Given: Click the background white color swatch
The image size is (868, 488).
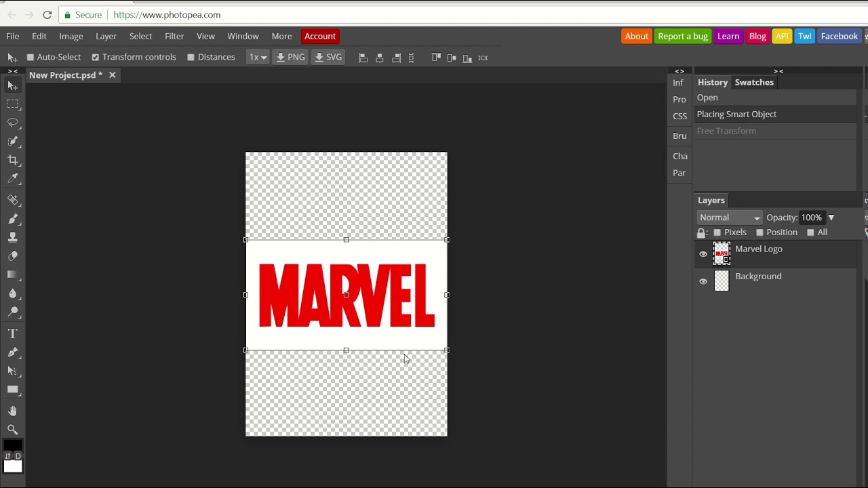Looking at the screenshot, I should click(13, 466).
